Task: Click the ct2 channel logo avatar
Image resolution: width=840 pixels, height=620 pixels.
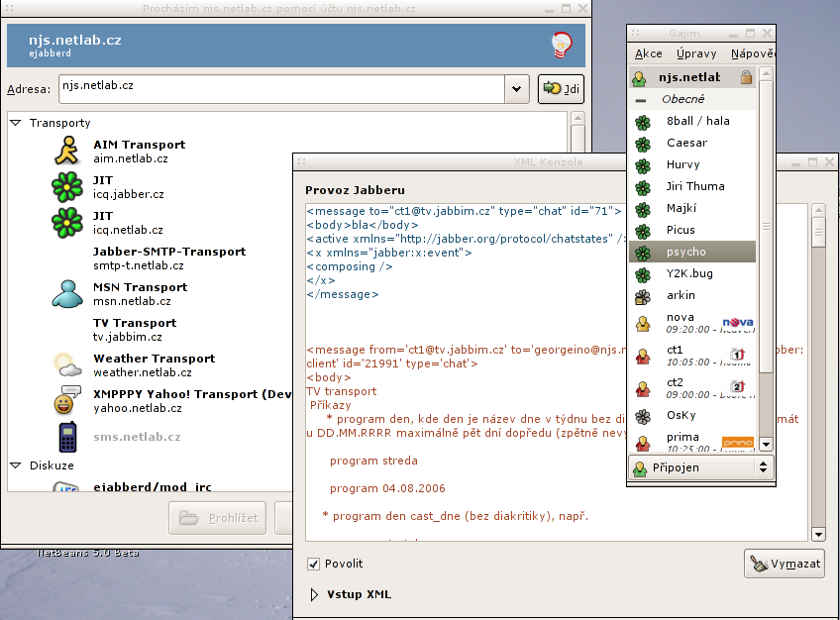Action: pyautogui.click(x=738, y=386)
